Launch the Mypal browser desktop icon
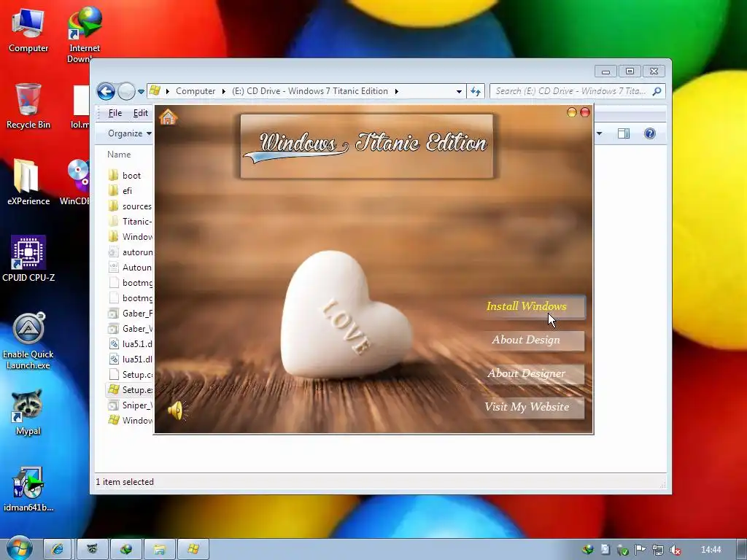 point(28,413)
